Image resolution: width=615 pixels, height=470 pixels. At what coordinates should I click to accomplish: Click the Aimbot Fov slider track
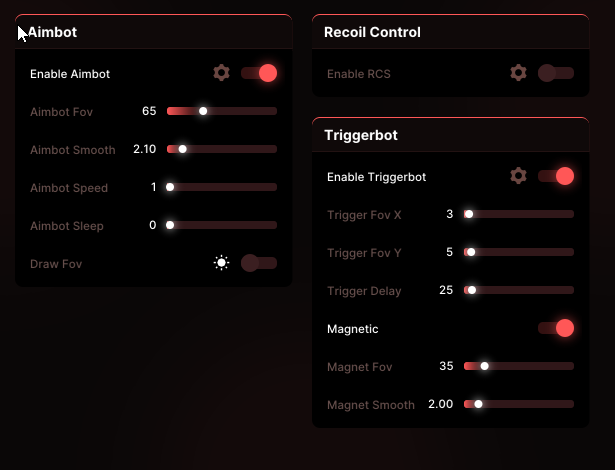pos(222,111)
